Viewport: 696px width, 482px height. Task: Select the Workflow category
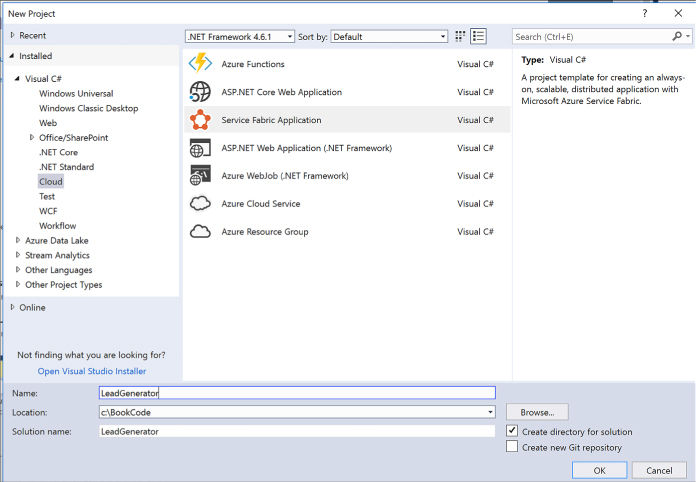pos(57,225)
